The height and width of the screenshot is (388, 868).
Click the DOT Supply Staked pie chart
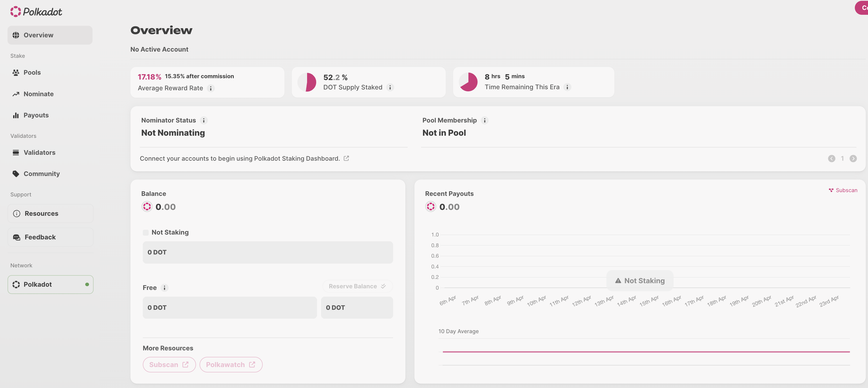point(307,82)
